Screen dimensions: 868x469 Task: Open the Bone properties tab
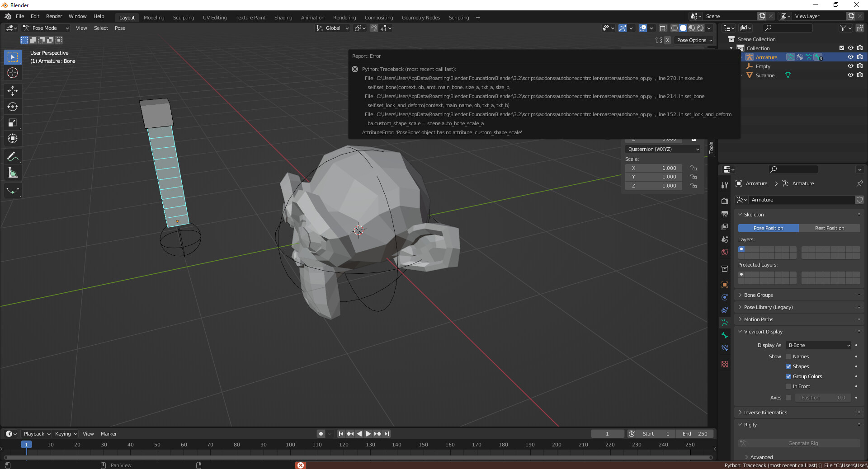coord(724,335)
